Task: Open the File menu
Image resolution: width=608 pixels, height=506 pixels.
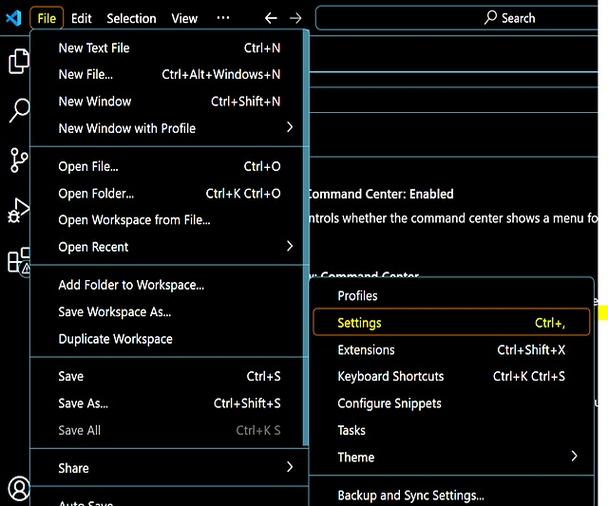Action: point(47,18)
